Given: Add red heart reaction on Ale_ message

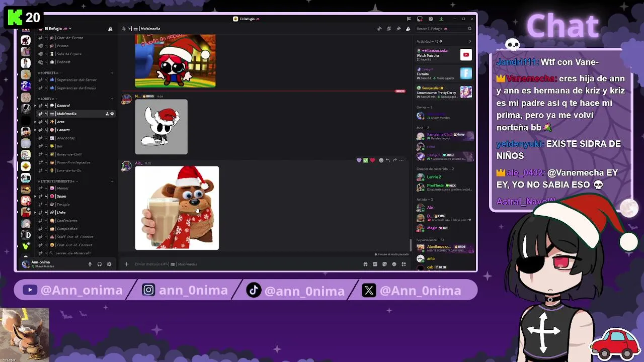Looking at the screenshot, I should pos(372,160).
